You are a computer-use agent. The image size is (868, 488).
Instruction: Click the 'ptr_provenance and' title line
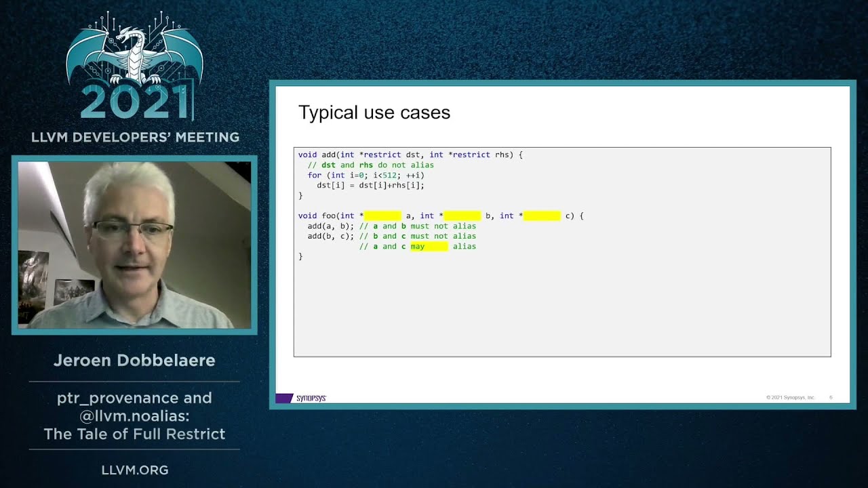coord(134,398)
